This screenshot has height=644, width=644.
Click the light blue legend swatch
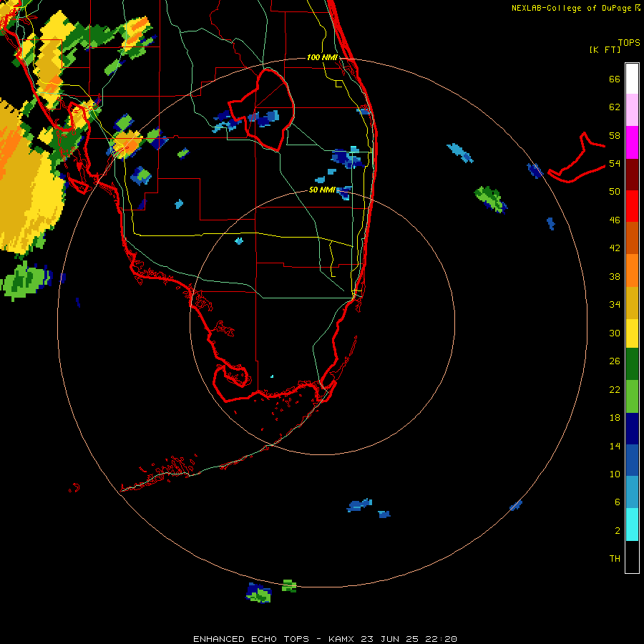[632, 492]
